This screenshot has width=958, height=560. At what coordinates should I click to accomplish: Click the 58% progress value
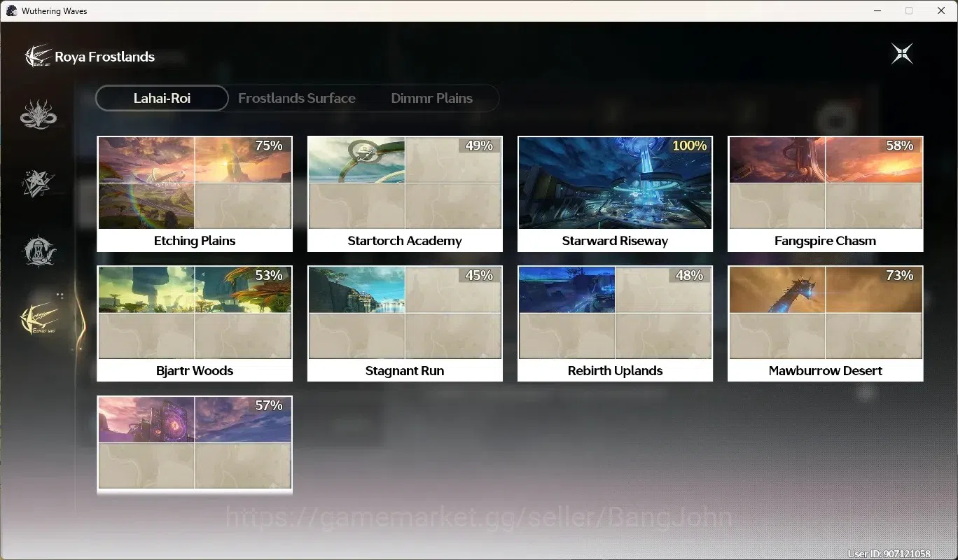pyautogui.click(x=900, y=146)
